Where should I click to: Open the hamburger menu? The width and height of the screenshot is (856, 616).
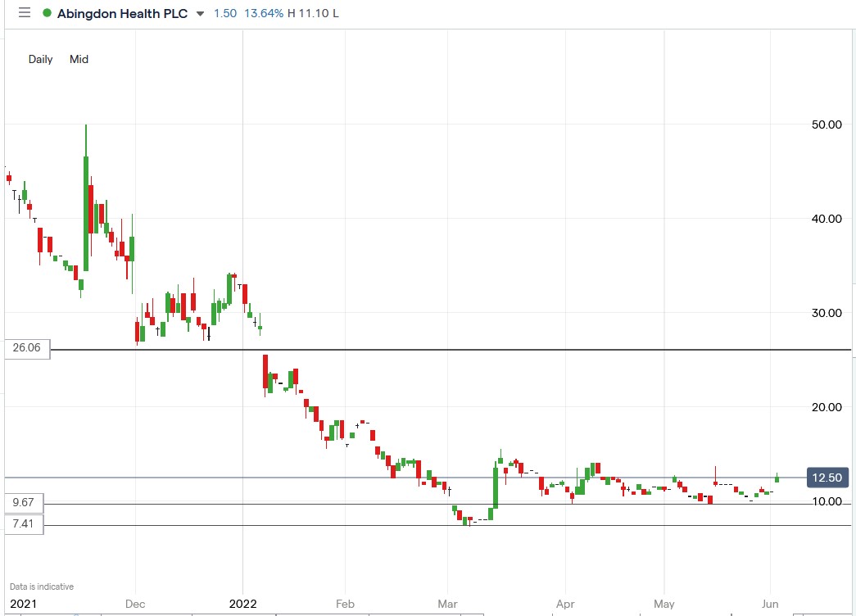(24, 13)
